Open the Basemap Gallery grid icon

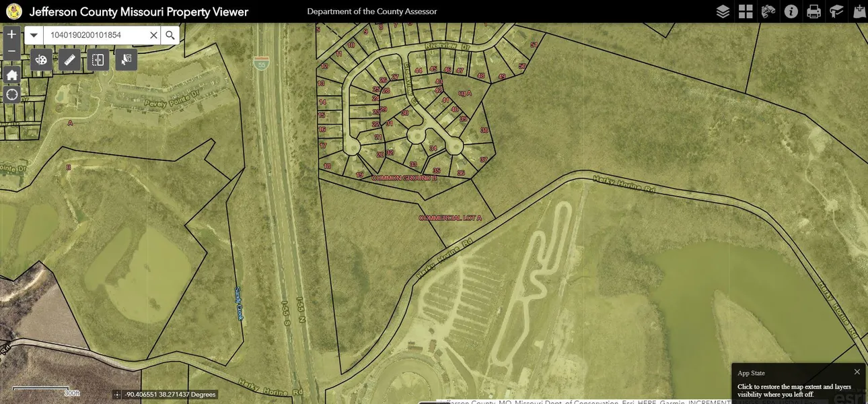point(746,11)
